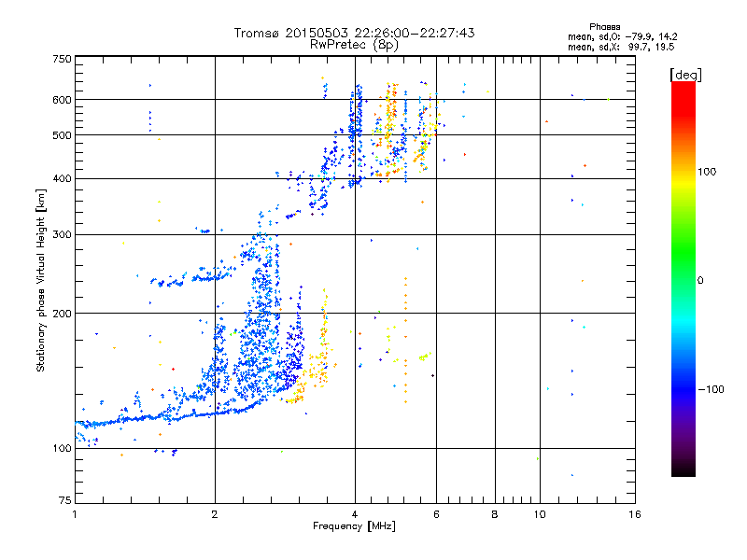Screen dimensions: 747x560
Task: Click the '100' colorbar tick label
Action: coord(707,172)
